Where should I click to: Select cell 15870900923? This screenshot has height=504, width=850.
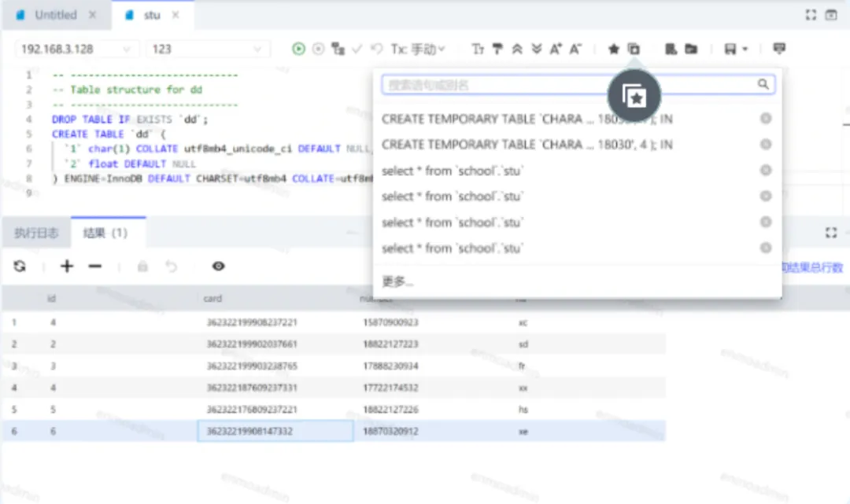(x=391, y=322)
